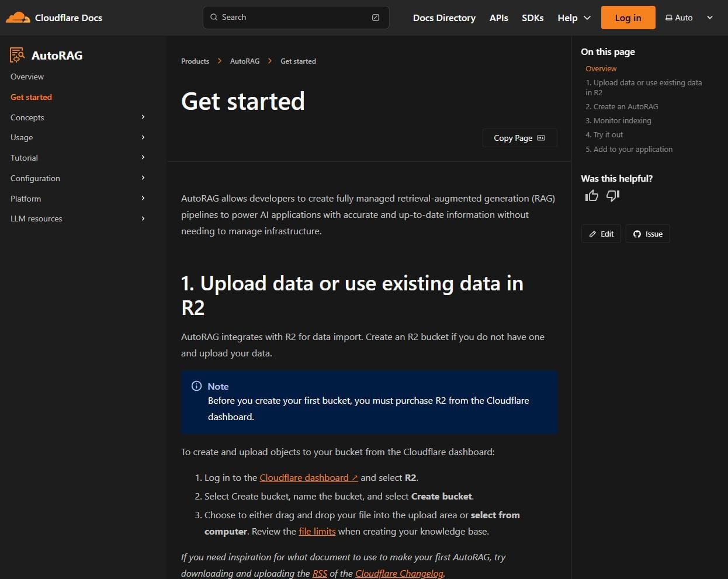
Task: Click the AutoRAG icon in the sidebar
Action: click(x=17, y=54)
